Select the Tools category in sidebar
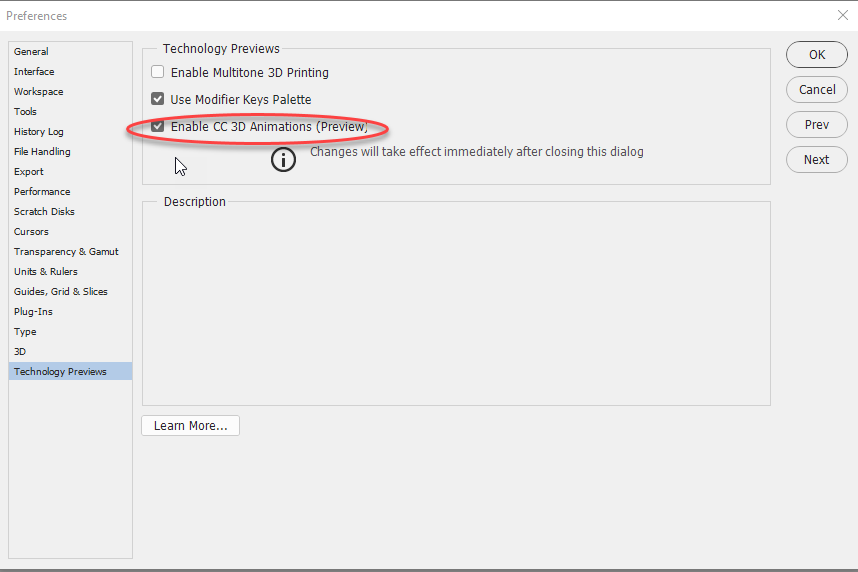858x572 pixels. coord(25,111)
